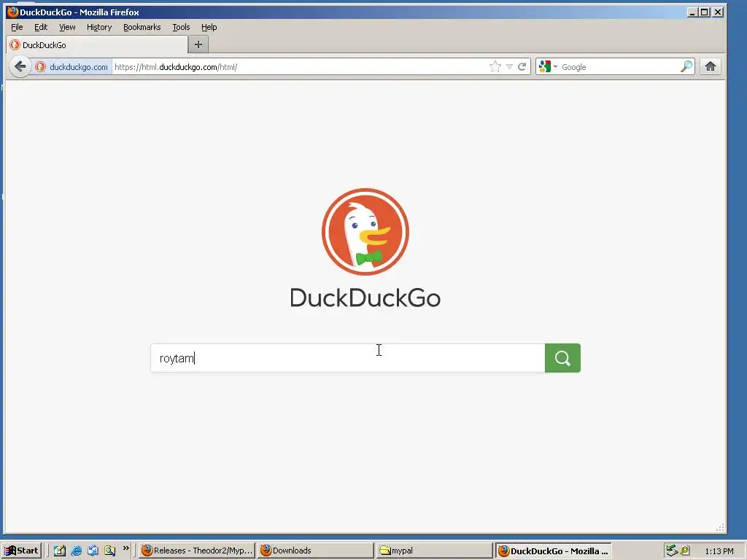Open the File menu
This screenshot has height=560, width=747.
17,27
